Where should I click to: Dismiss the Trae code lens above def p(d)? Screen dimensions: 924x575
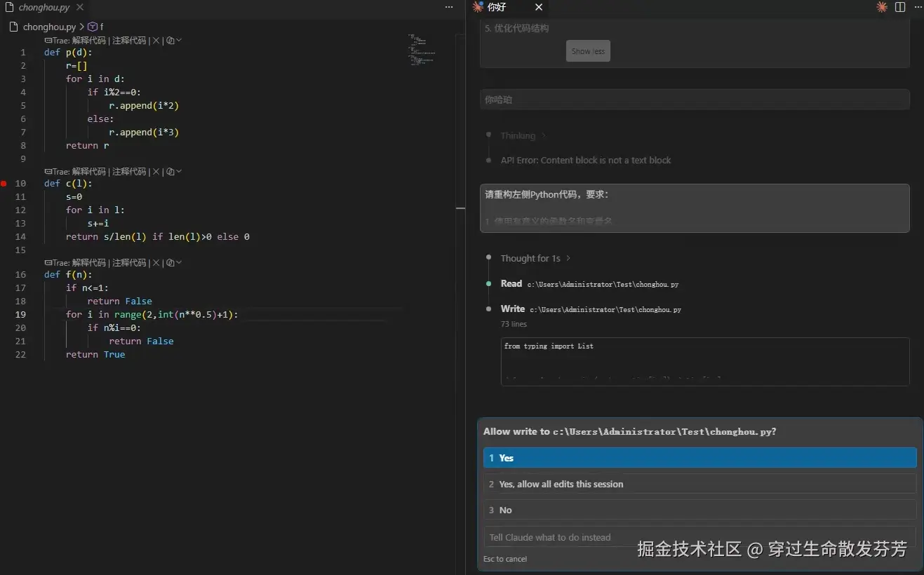tap(156, 41)
